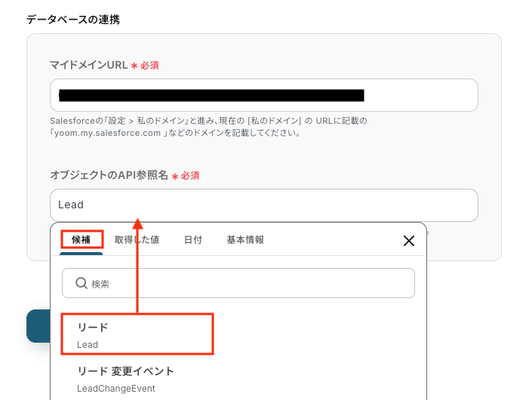Click the データベースの連携 heading
The image size is (532, 400).
pos(73,20)
